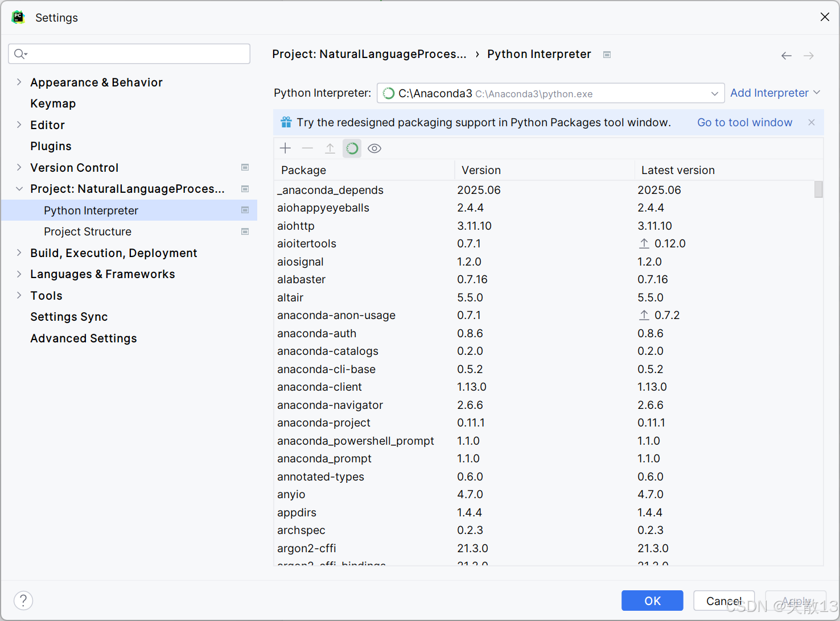Select the anyio package row
The image size is (840, 621).
(x=544, y=494)
